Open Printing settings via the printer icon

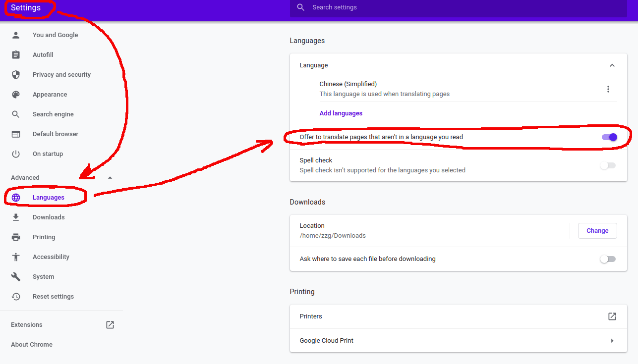[x=16, y=237]
